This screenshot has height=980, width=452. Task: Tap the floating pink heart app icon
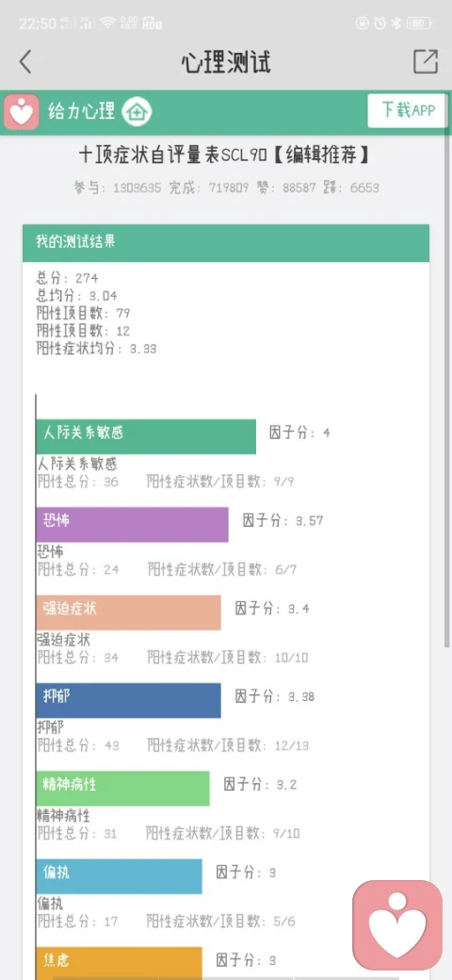point(397,925)
